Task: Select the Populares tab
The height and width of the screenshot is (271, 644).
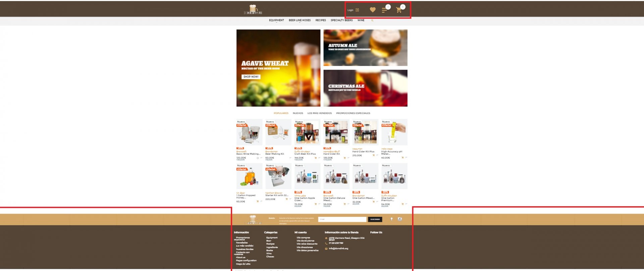Action: [281, 113]
